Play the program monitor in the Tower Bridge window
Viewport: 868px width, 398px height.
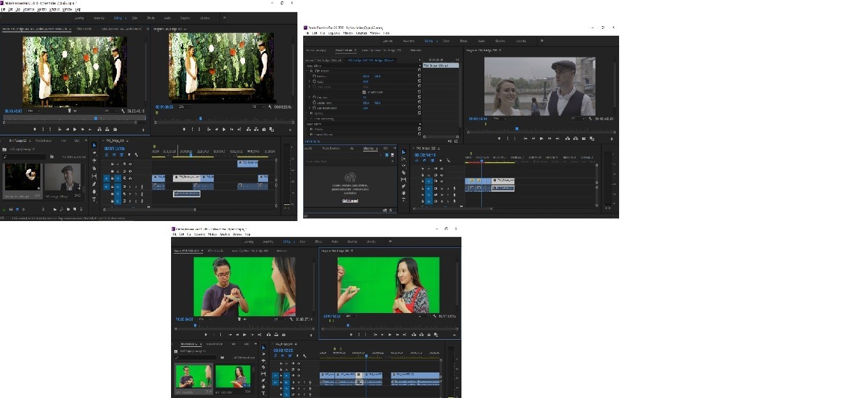541,138
